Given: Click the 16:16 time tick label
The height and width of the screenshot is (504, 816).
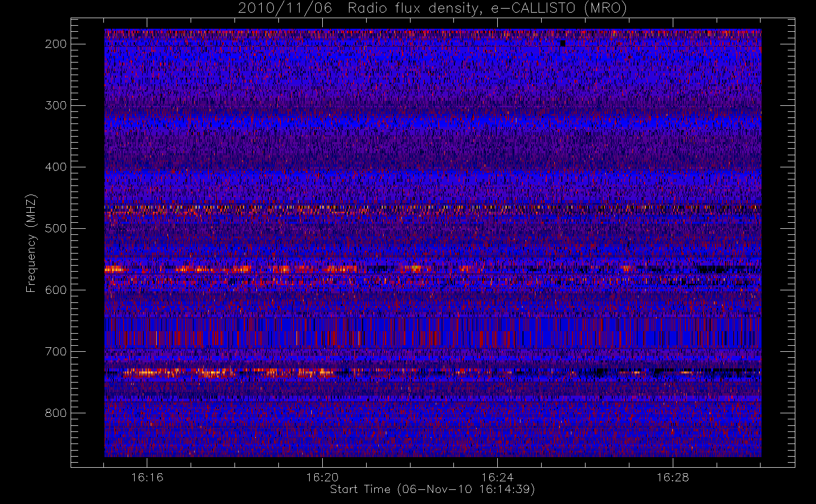Looking at the screenshot, I should point(147,477).
